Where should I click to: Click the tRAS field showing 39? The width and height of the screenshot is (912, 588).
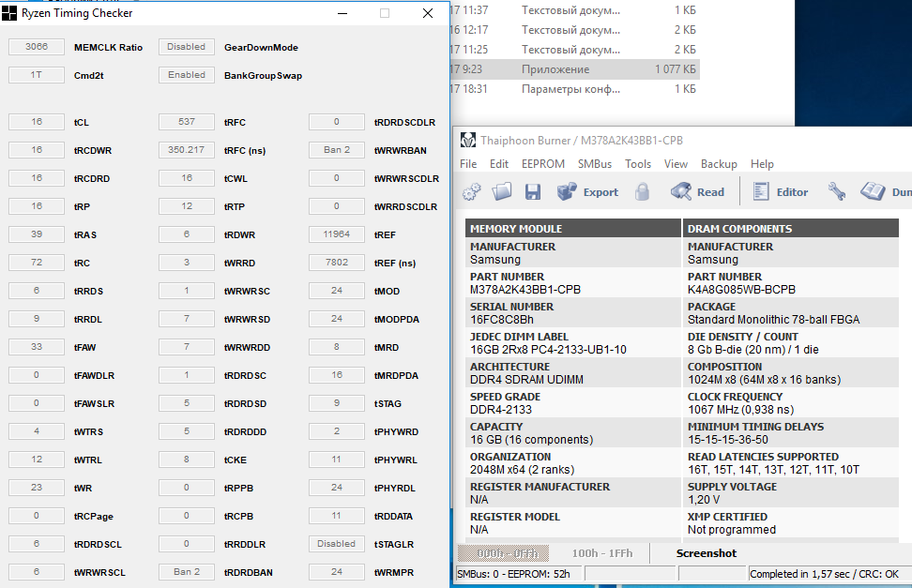37,234
